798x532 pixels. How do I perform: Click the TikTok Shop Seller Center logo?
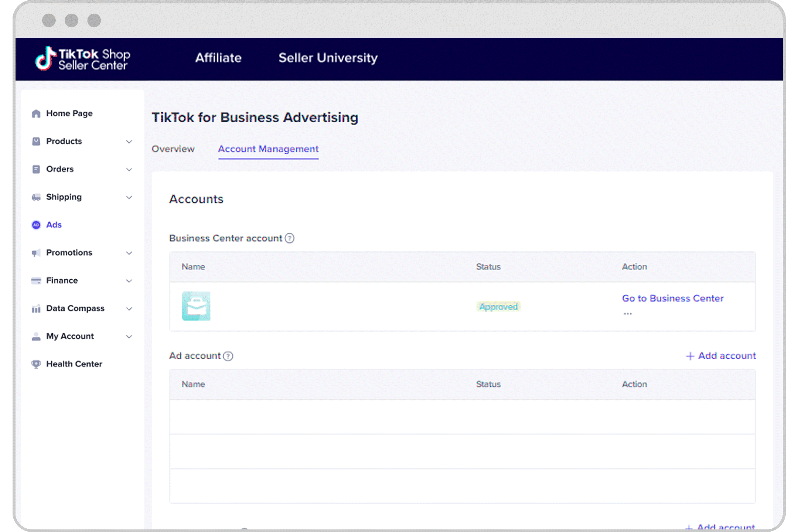point(82,59)
